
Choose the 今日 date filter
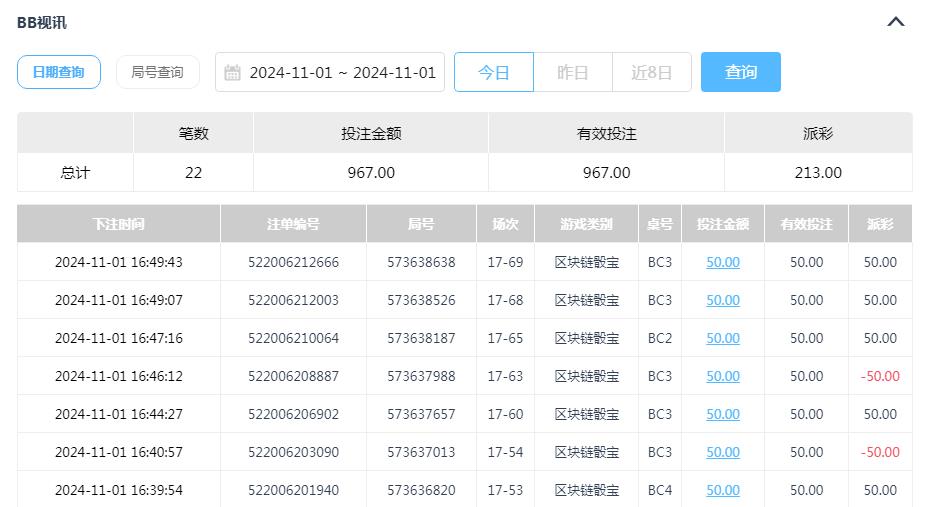[493, 73]
